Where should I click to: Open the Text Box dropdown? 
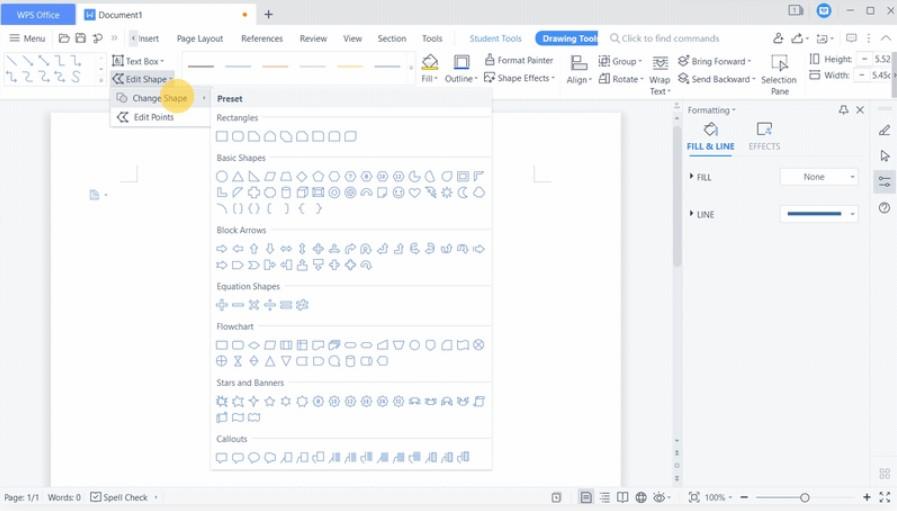(x=138, y=61)
